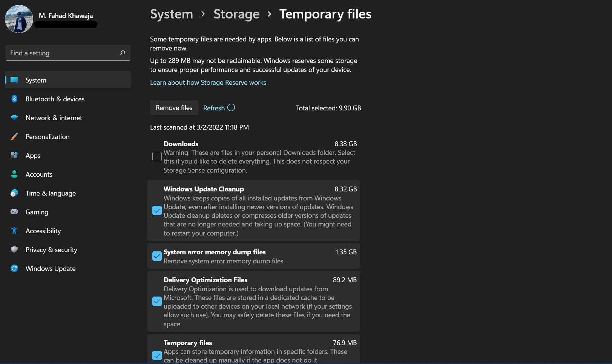Check the Downloads cleanup checkbox
The width and height of the screenshot is (612, 364).
(157, 156)
